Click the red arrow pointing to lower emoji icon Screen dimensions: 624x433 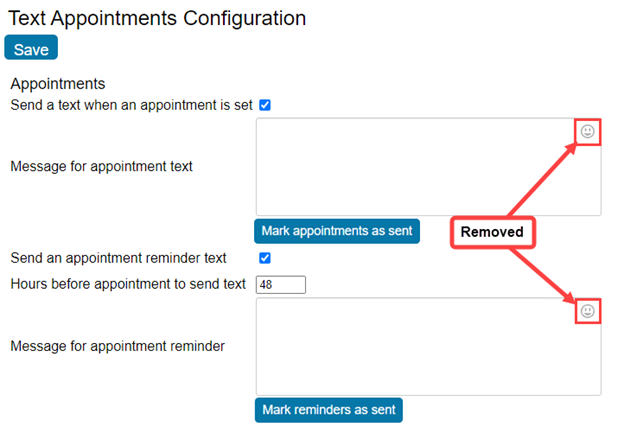click(542, 276)
